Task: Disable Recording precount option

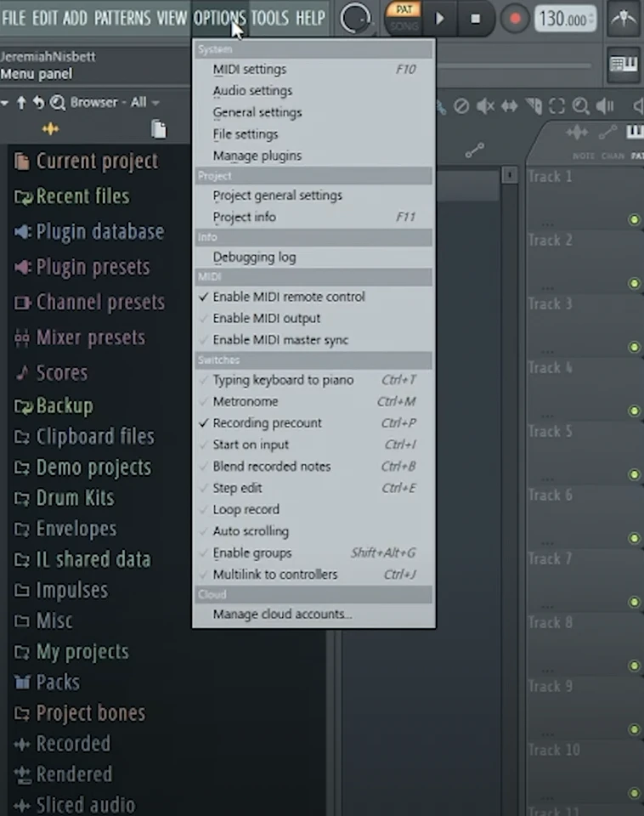Action: click(267, 423)
